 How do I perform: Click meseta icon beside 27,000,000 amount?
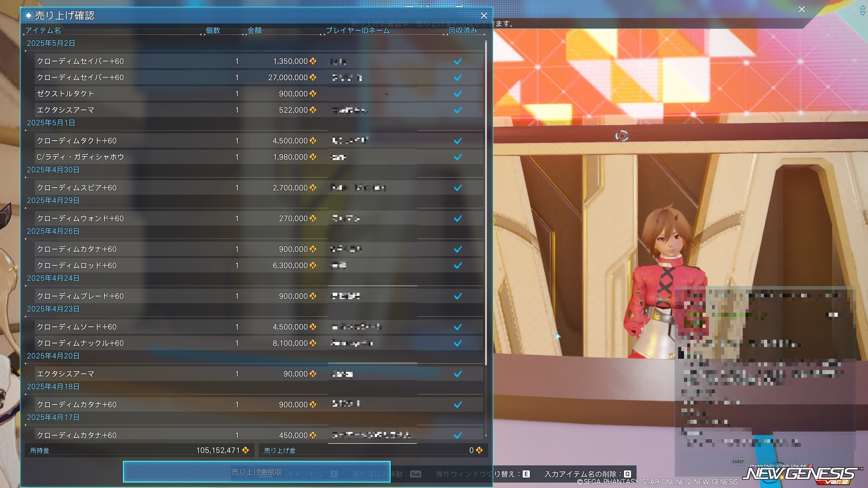coord(313,77)
